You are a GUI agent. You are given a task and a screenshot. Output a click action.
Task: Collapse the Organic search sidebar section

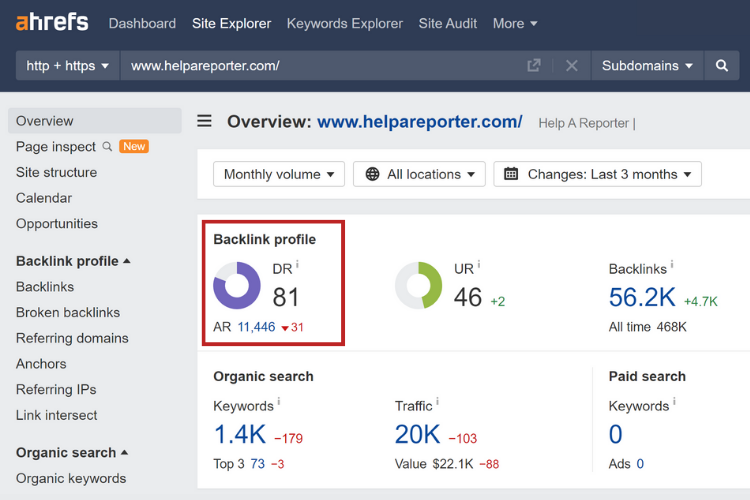(72, 453)
